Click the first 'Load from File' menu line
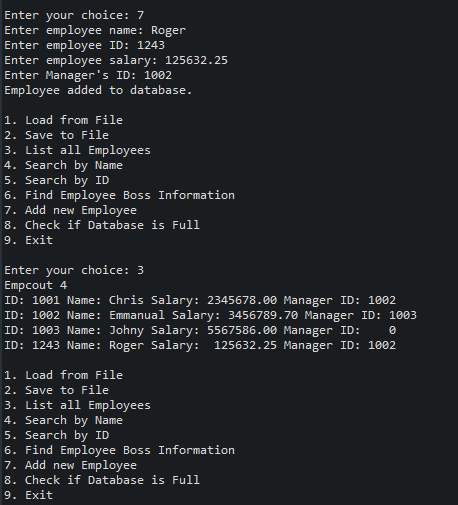This screenshot has height=505, width=458. coord(63,120)
